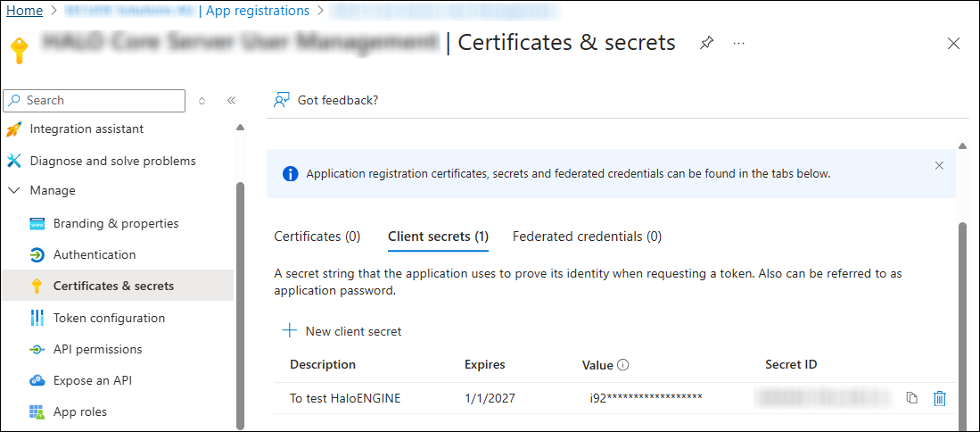980x432 pixels.
Task: Click New client secret button
Action: coord(342,331)
